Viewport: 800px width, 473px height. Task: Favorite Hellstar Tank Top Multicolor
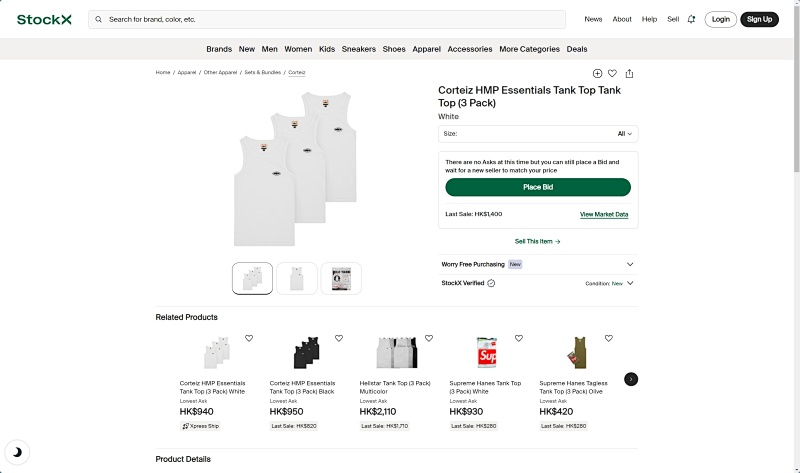coord(429,338)
